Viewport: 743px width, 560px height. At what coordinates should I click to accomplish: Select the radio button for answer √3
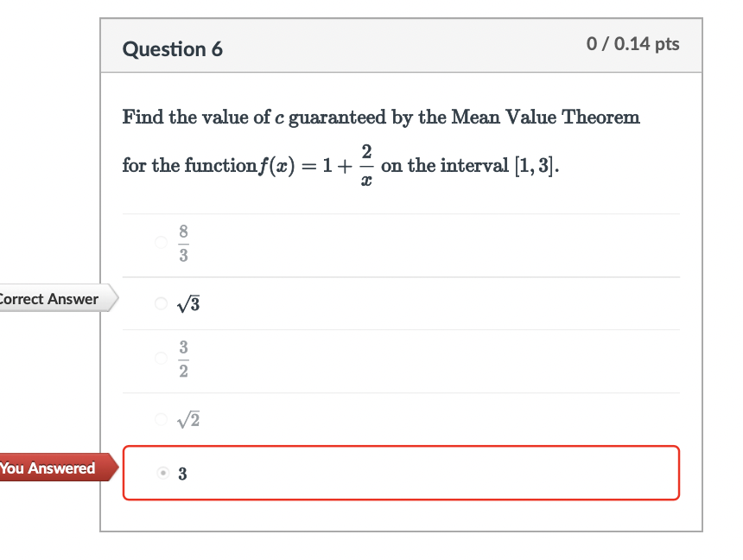(161, 303)
